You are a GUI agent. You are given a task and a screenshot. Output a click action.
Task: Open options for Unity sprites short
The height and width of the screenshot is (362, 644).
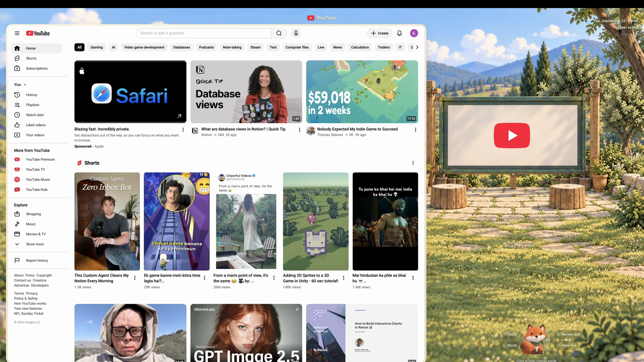(x=343, y=278)
